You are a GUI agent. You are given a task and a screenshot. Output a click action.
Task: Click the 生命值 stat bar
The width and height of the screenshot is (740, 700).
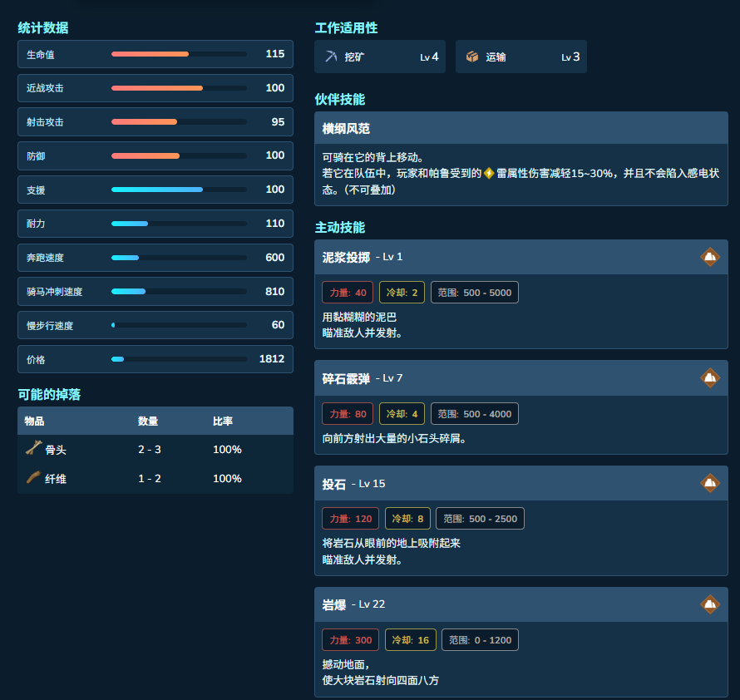point(179,54)
